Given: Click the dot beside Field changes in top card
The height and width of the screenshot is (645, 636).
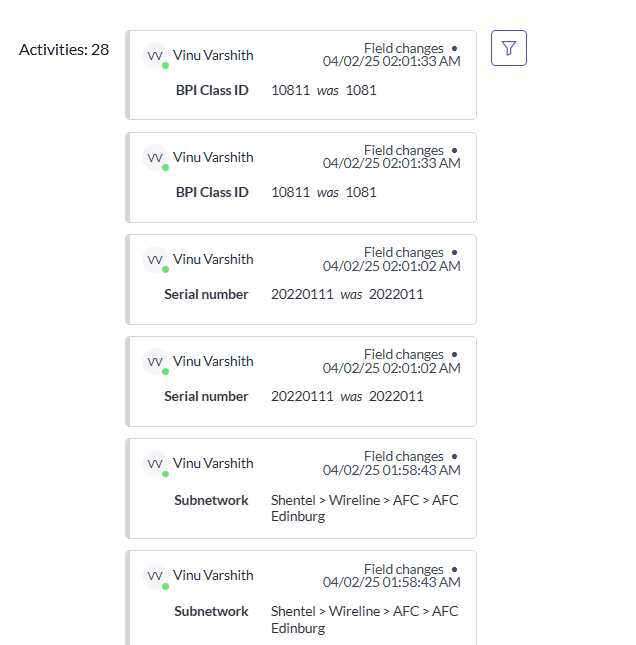Looking at the screenshot, I should pyautogui.click(x=454, y=49).
